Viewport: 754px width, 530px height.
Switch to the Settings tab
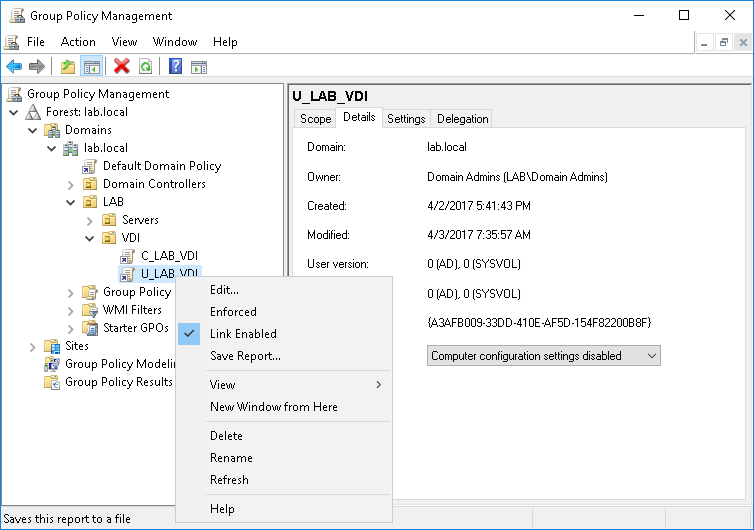406,119
